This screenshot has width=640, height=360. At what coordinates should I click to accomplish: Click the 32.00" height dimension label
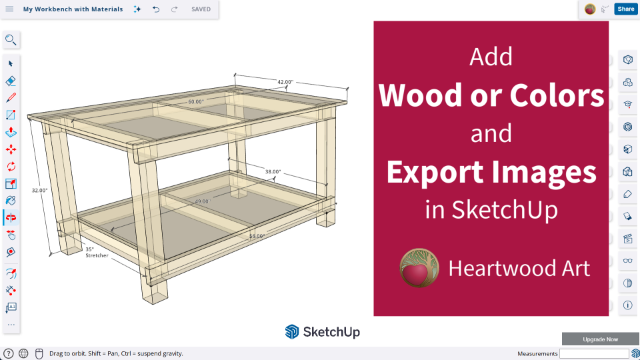[40, 190]
